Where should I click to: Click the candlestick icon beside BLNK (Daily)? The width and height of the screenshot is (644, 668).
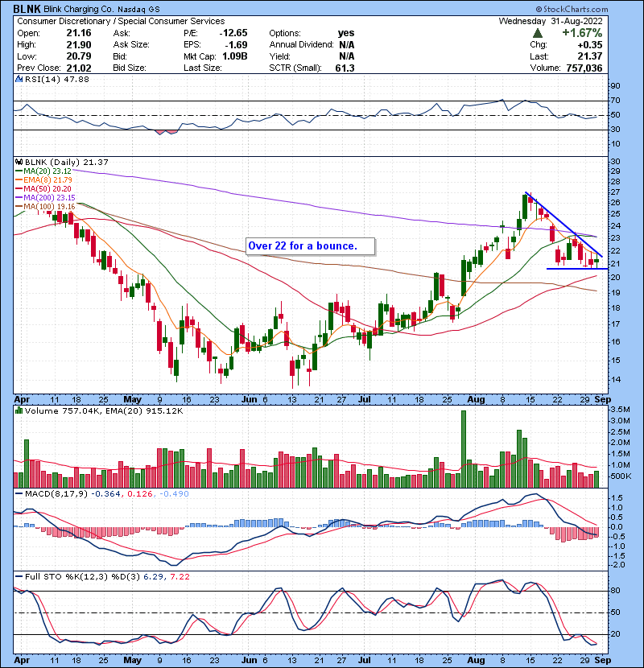[19, 162]
